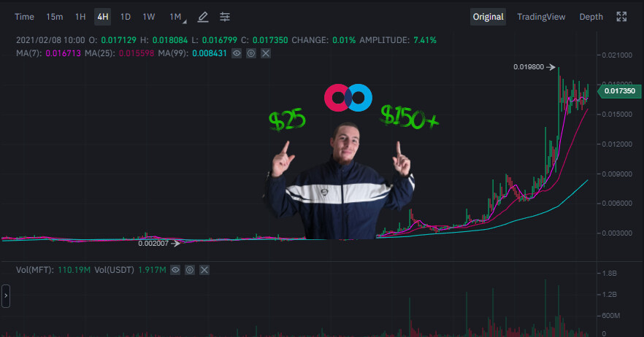644x337 pixels.
Task: Toggle volume indicator visibility eye icon
Action: [x=175, y=270]
